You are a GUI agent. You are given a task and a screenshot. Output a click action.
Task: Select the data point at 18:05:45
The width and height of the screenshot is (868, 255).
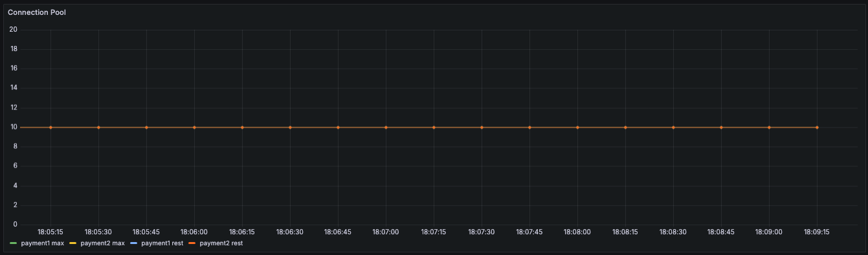pos(146,127)
